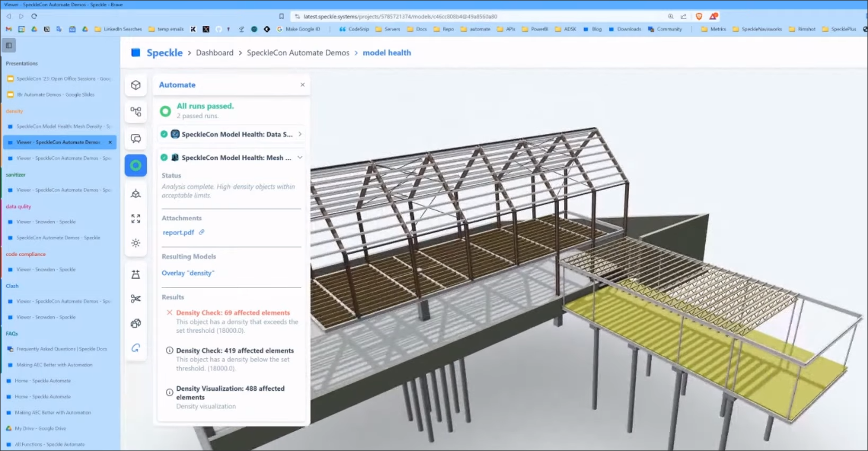This screenshot has width=868, height=451.
Task: Open the GitHub bookmark icon
Action: (x=218, y=29)
